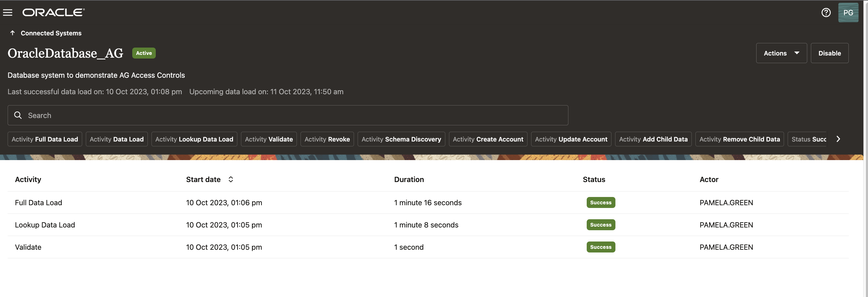Click the Activity column header
The image size is (868, 297).
[28, 179]
